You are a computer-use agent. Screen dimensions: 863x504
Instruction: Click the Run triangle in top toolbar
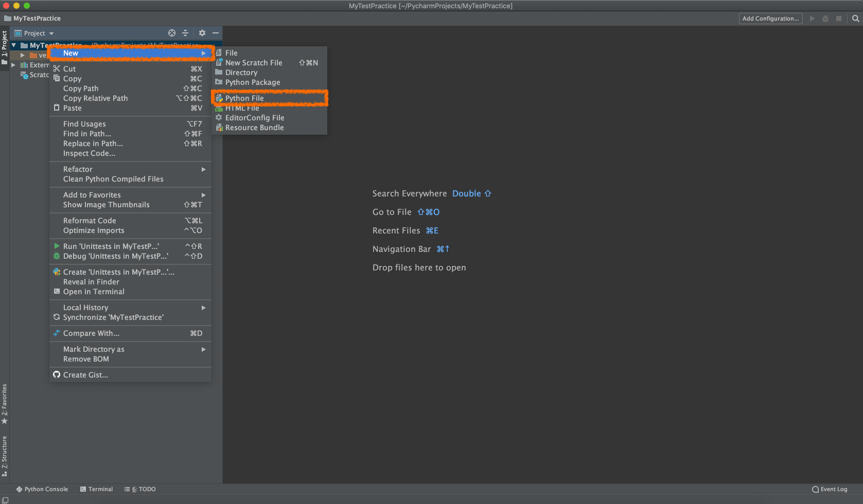[812, 19]
